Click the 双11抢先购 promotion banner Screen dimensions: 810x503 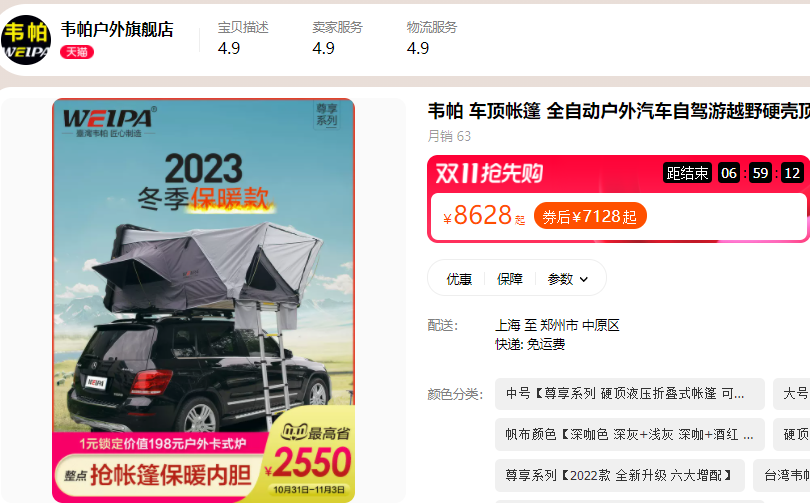click(489, 173)
